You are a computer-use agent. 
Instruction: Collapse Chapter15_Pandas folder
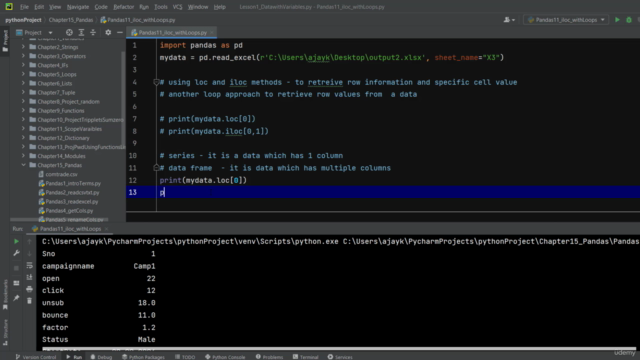pos(23,165)
